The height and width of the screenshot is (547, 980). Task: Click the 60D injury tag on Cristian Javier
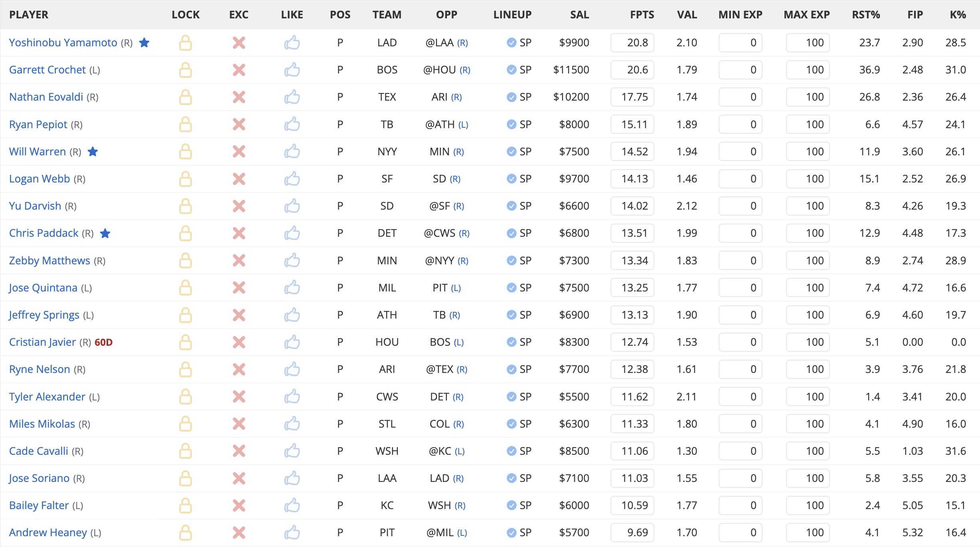[104, 342]
